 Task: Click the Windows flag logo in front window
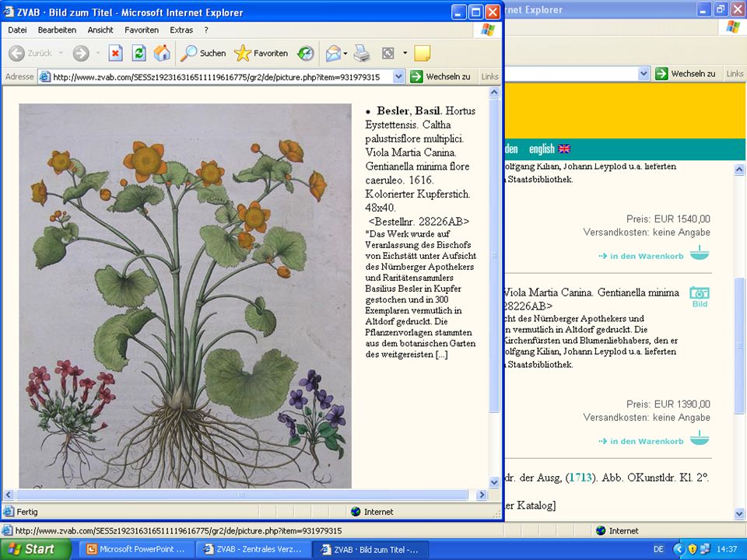pyautogui.click(x=487, y=30)
